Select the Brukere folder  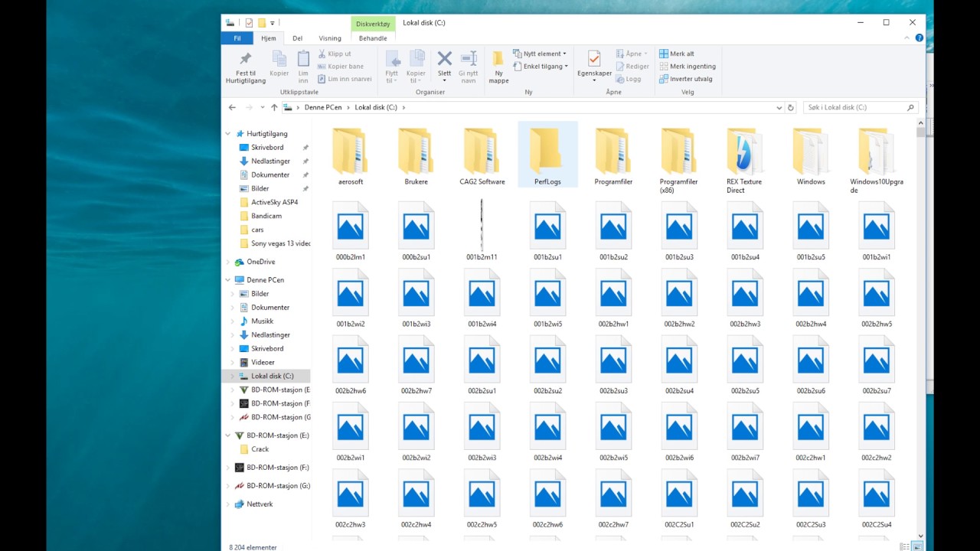pyautogui.click(x=416, y=157)
